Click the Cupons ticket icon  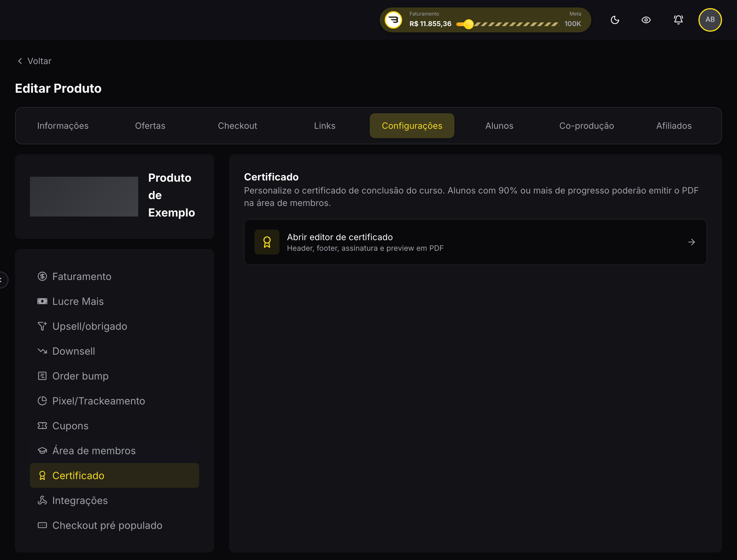[42, 426]
